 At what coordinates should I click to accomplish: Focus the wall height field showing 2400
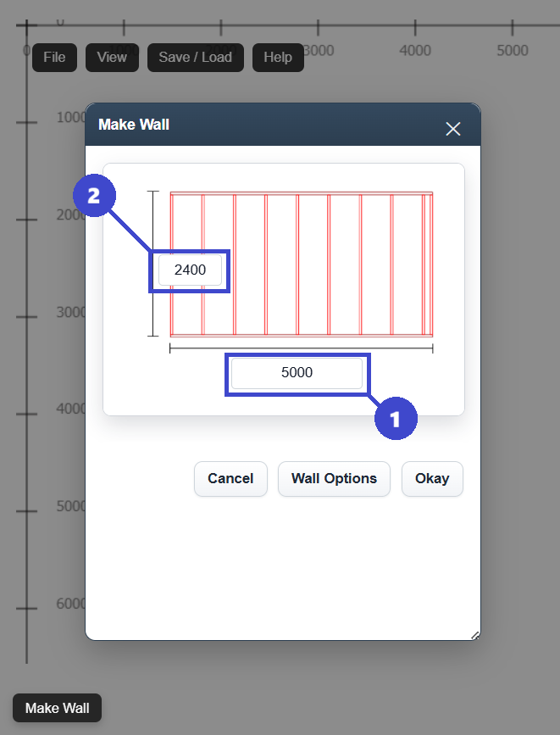coord(190,271)
